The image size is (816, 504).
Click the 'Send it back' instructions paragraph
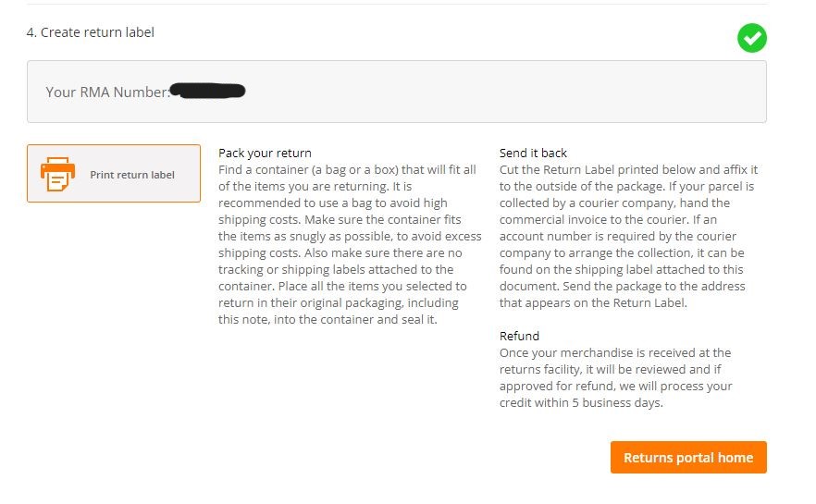(x=629, y=236)
